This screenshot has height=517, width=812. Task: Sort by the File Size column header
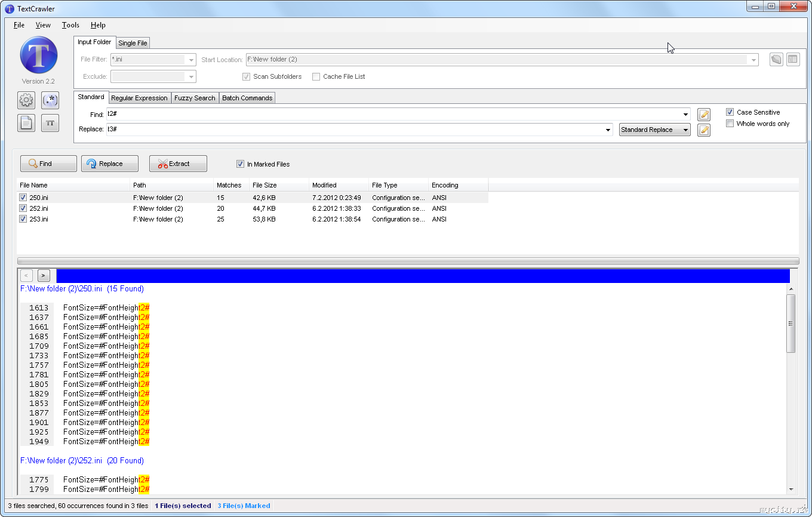click(x=279, y=185)
